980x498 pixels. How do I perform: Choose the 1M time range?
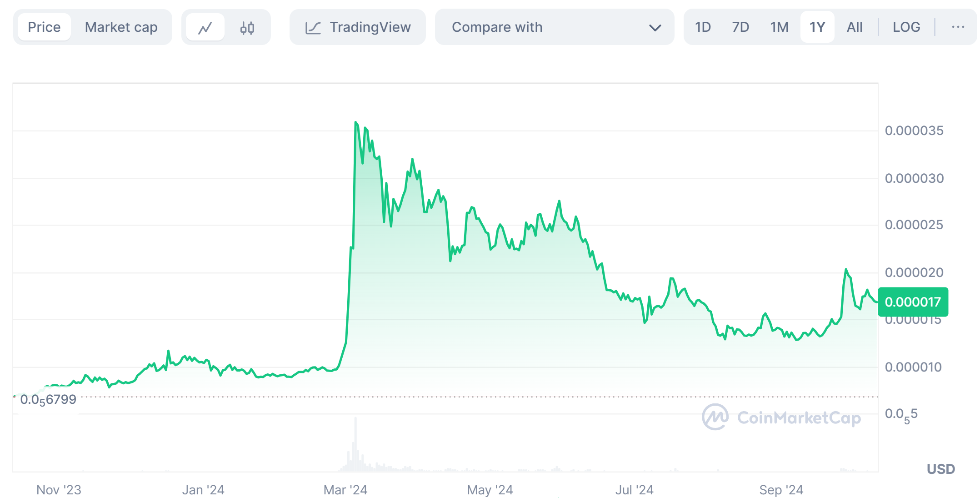click(x=779, y=27)
